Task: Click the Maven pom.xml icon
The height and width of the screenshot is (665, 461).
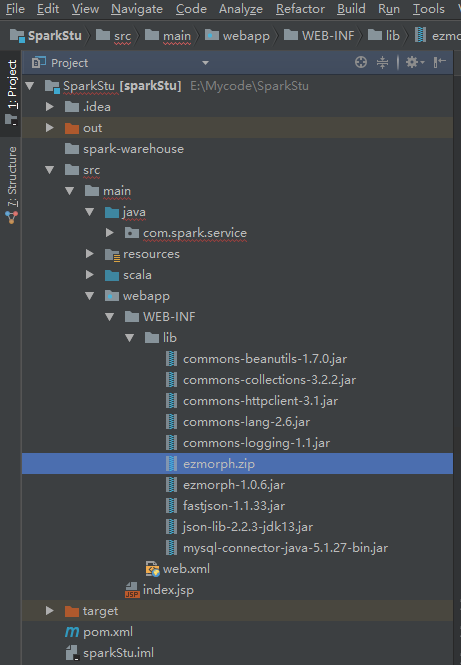Action: (72, 632)
